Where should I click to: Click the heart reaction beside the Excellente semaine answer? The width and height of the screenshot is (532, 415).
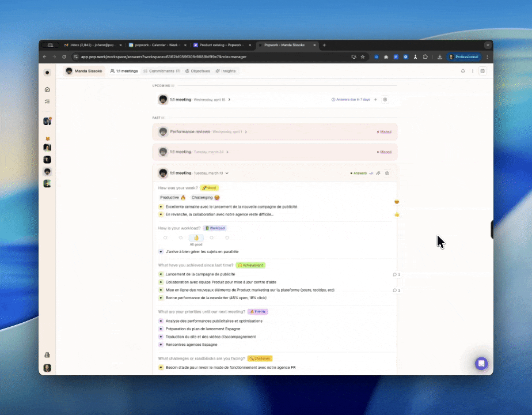pyautogui.click(x=397, y=202)
